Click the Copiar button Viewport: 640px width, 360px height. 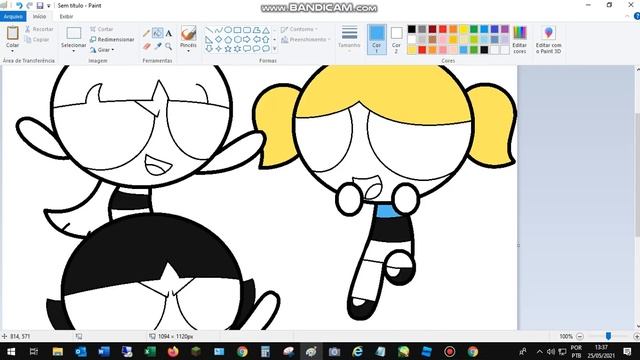tap(37, 40)
